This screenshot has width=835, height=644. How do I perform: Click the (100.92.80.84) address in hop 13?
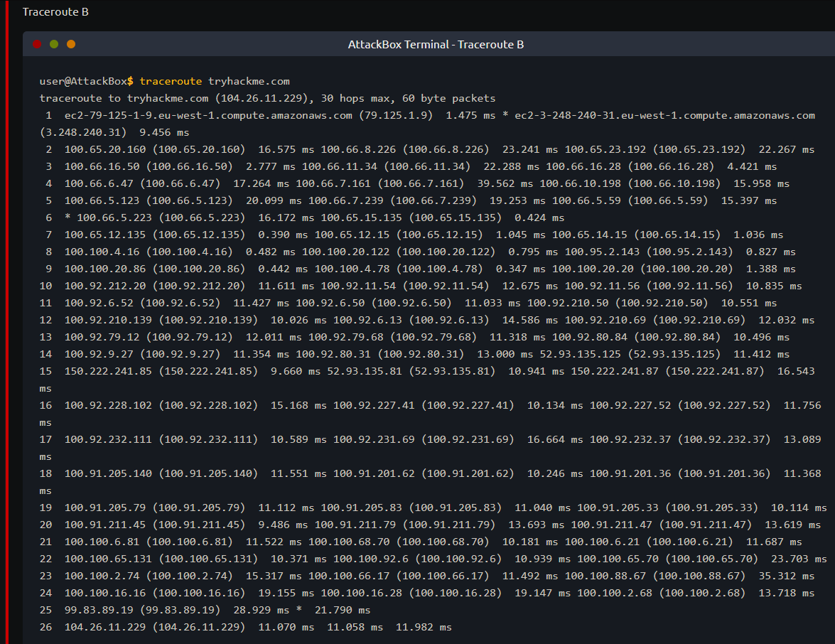click(x=677, y=337)
